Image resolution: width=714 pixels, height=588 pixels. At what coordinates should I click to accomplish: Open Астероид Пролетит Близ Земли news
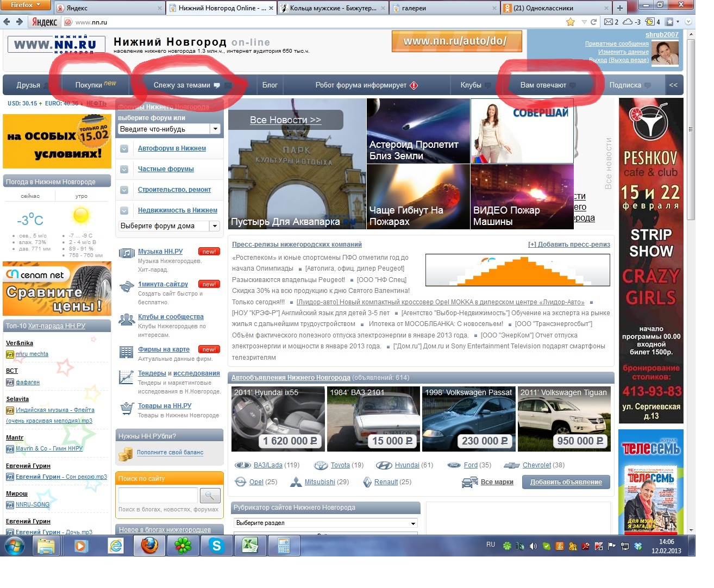(418, 131)
